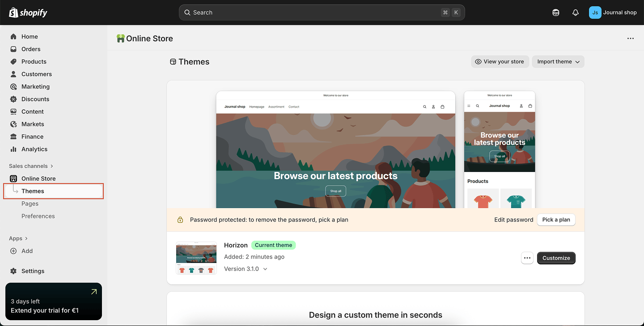Open Customers from the sidebar
Screen dimensions: 644x326
click(x=54, y=74)
